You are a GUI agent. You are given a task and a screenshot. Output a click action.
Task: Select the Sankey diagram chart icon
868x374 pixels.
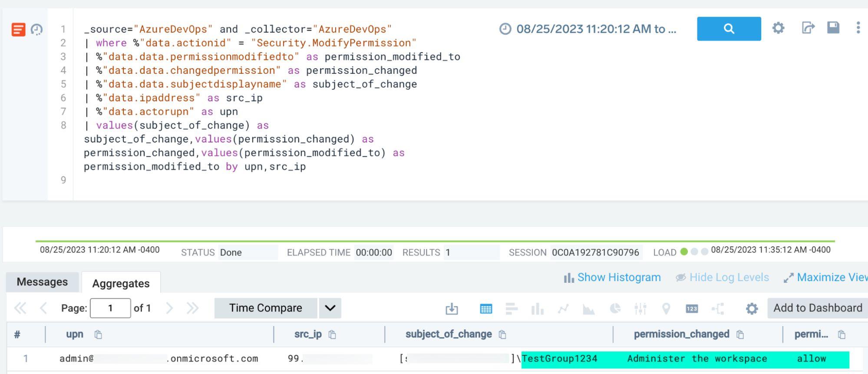point(718,309)
